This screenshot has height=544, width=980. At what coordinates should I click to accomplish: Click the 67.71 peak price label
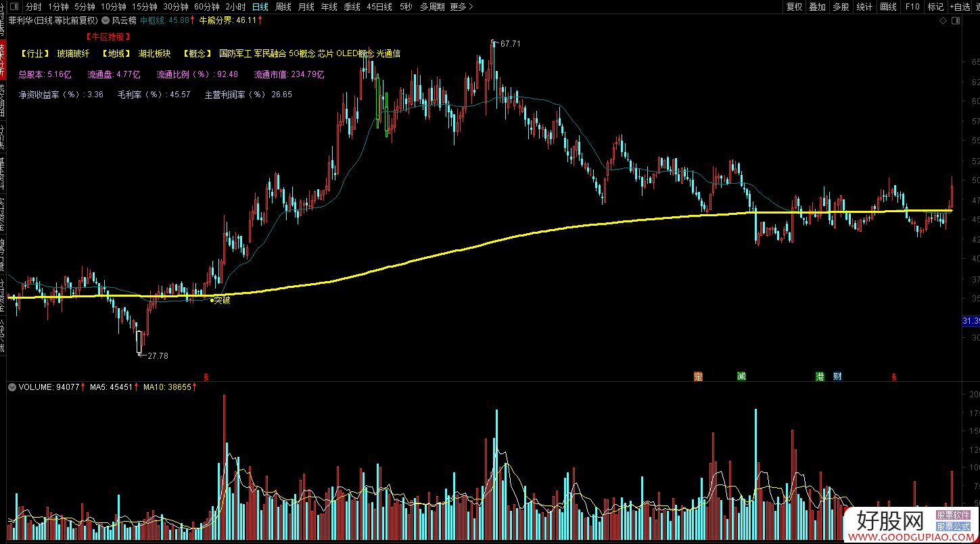(x=511, y=43)
